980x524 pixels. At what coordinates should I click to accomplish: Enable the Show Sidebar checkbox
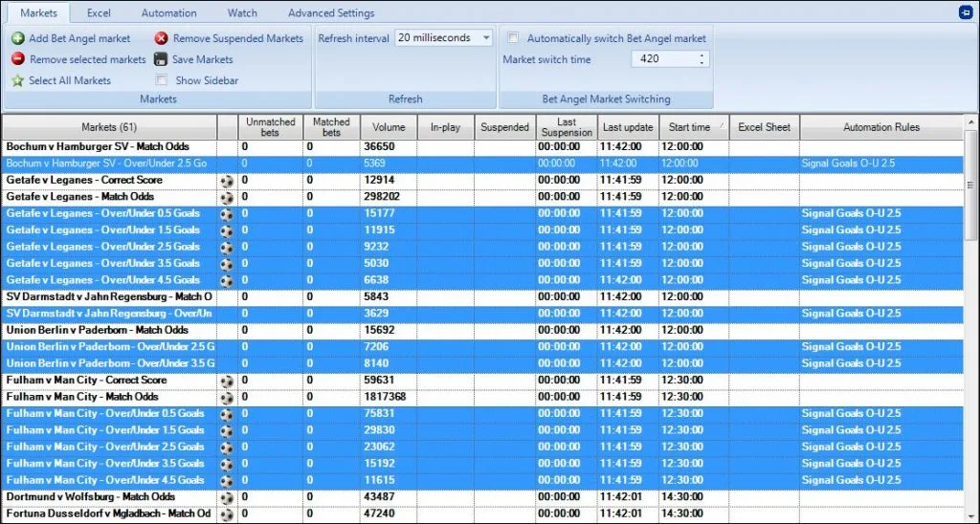coord(162,80)
